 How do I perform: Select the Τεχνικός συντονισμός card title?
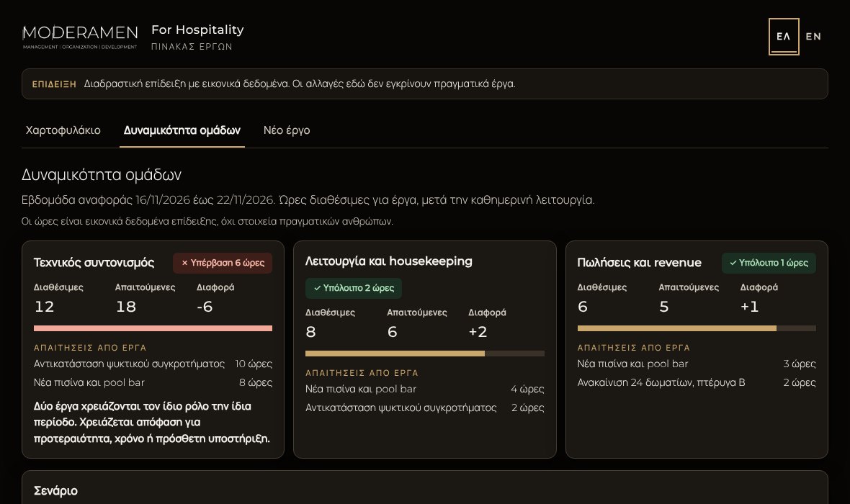94,263
